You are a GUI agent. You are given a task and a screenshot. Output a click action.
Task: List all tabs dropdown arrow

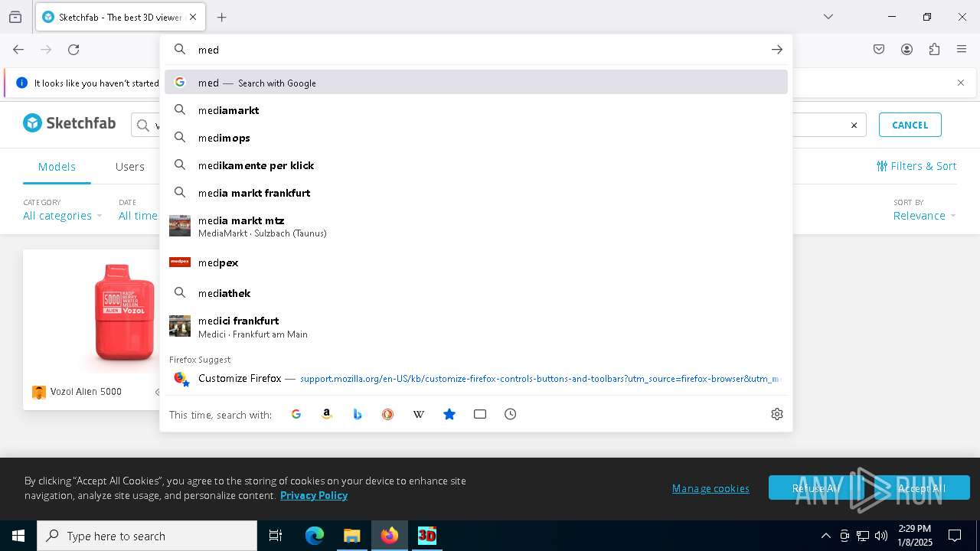pos(828,17)
